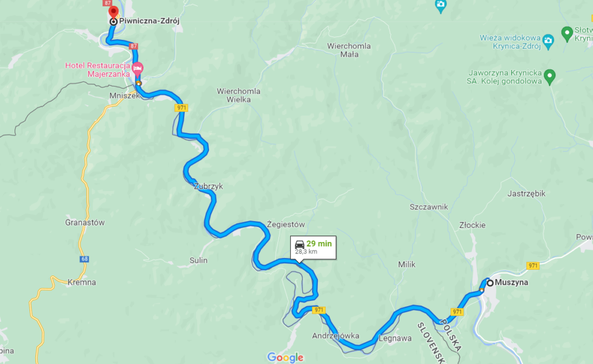Click the Zubrzyk village label
Screen dimensions: 593x364
pyautogui.click(x=208, y=186)
